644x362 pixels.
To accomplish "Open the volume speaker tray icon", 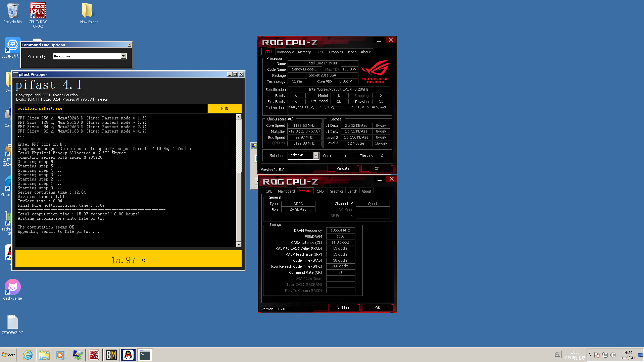I will point(613,355).
